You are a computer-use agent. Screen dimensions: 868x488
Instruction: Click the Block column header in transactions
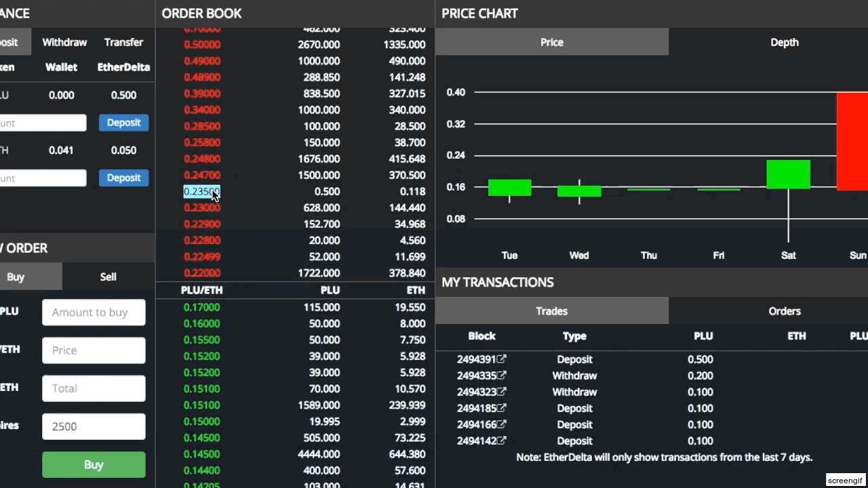[481, 335]
